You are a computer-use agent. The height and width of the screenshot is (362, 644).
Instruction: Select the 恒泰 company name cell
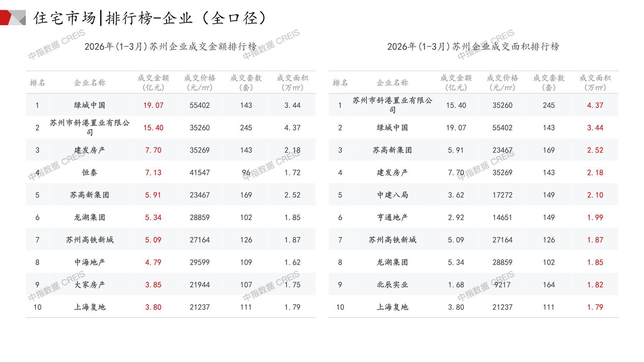pos(90,172)
